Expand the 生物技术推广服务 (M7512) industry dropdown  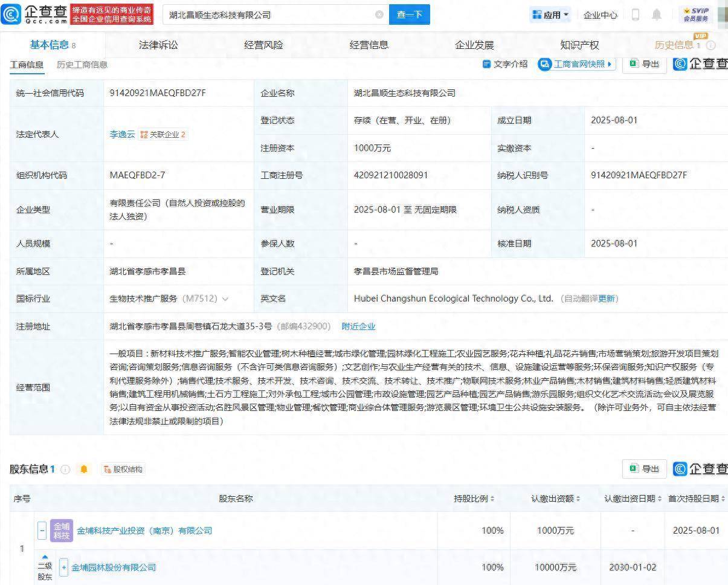point(225,298)
